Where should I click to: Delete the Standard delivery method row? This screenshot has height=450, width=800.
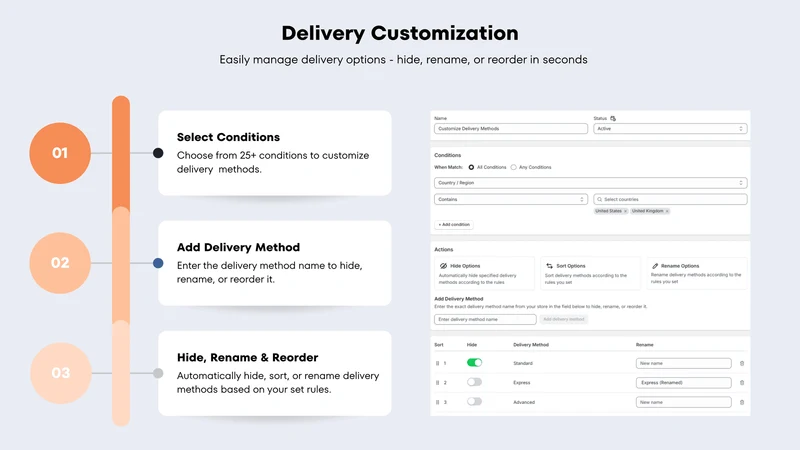[x=742, y=363]
